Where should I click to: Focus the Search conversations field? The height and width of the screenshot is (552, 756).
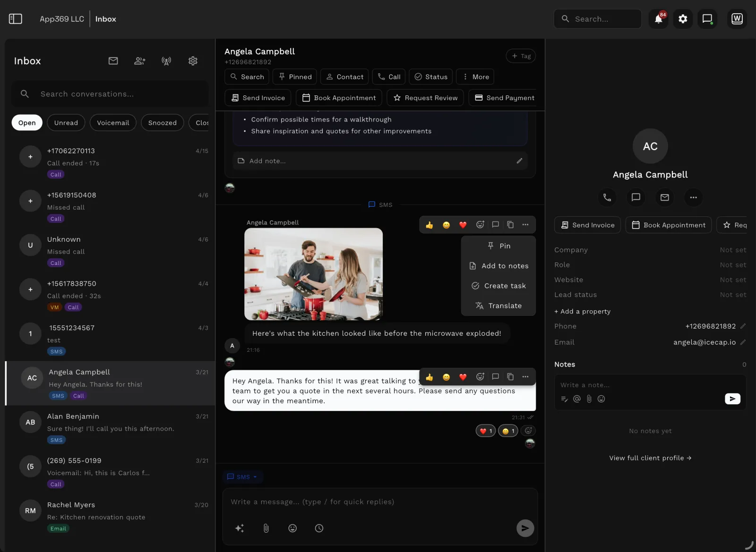point(110,94)
